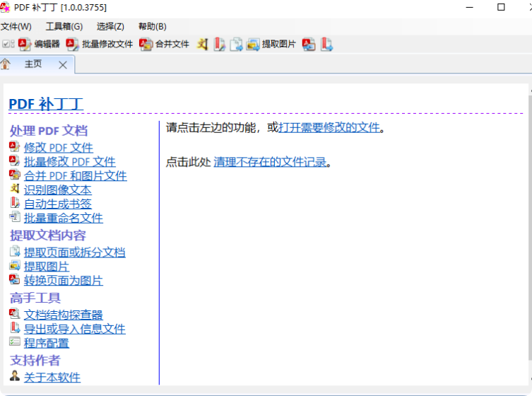
Task: Open 批量修改 PDF 文件 link
Action: pyautogui.click(x=69, y=162)
